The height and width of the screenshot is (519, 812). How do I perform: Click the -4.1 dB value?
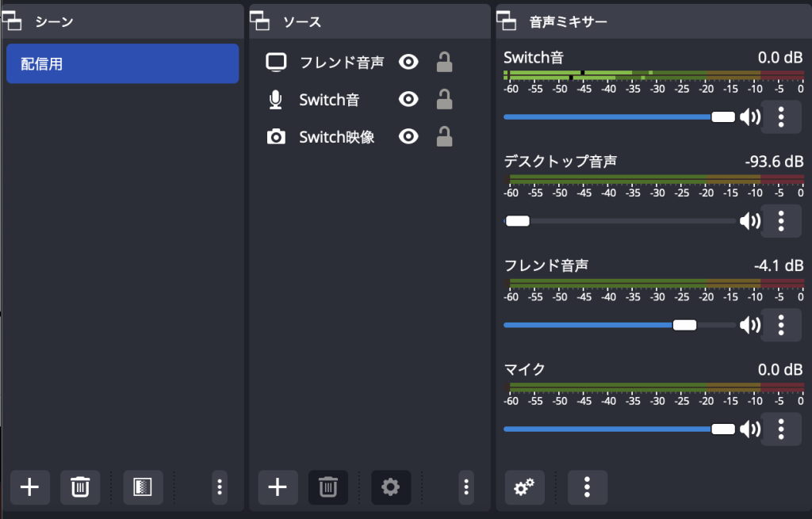(779, 265)
